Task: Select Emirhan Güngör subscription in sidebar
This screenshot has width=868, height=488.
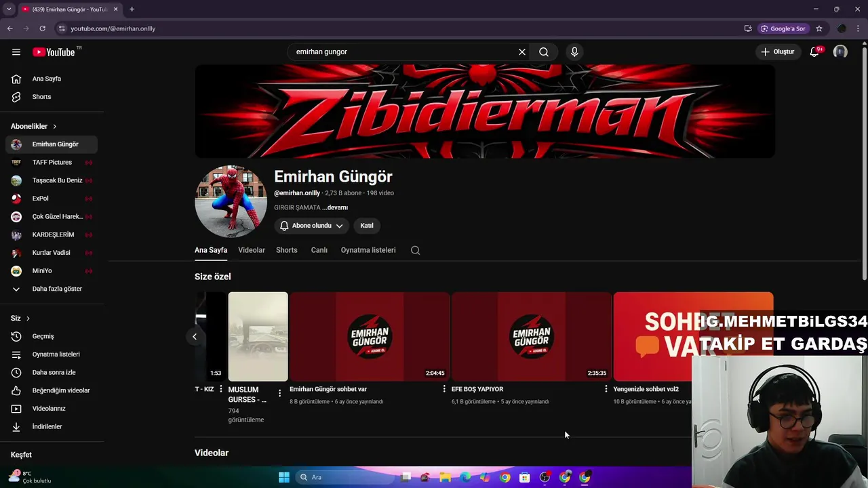Action: pos(52,144)
